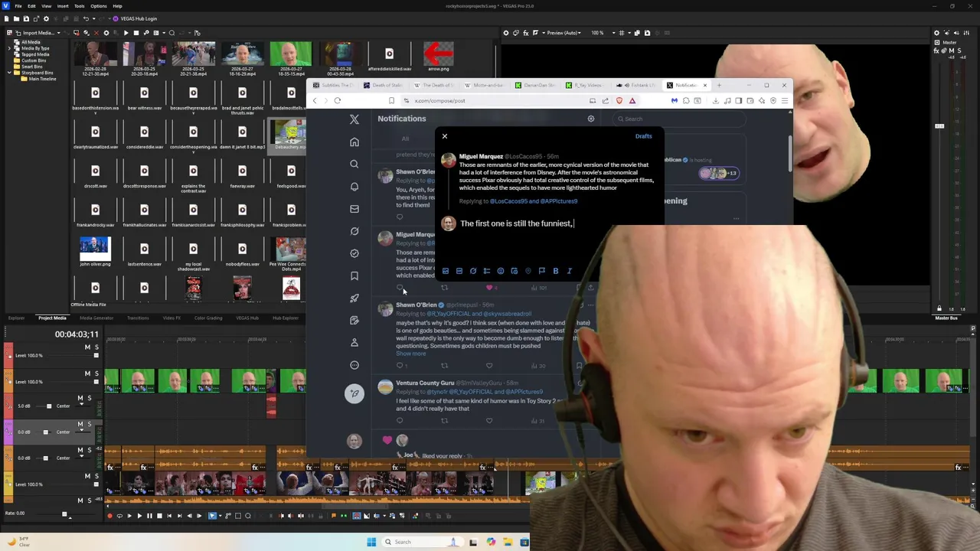Image resolution: width=980 pixels, height=551 pixels.
Task: Open Bookmarks in the X sidebar
Action: [x=354, y=275]
